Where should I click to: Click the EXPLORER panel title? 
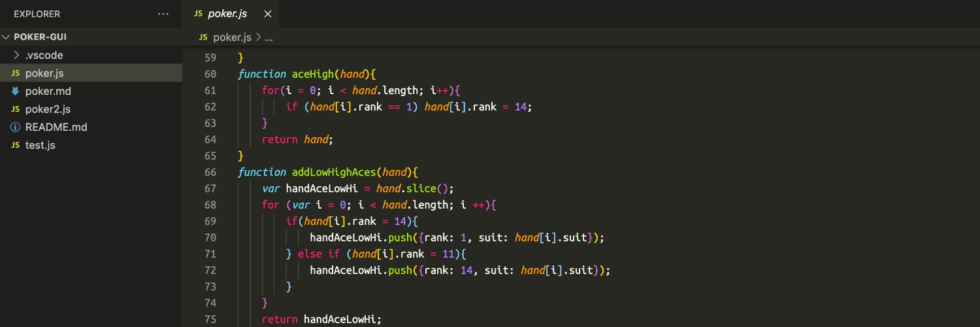(37, 14)
